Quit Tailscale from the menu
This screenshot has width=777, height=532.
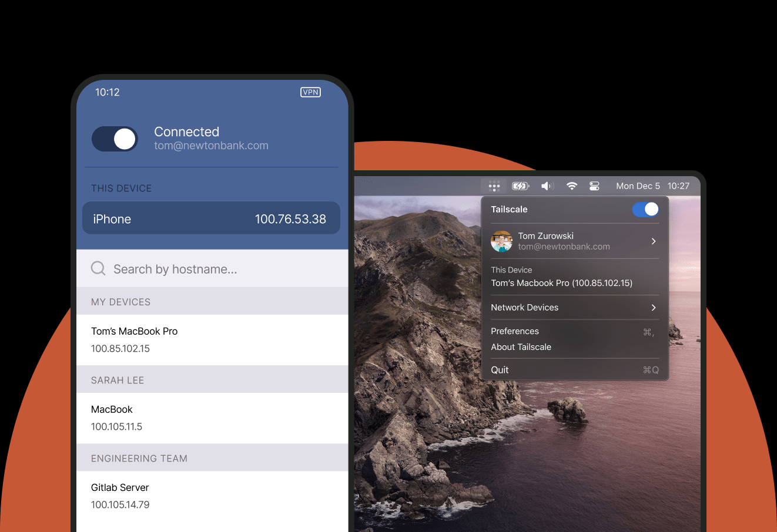[x=575, y=370]
